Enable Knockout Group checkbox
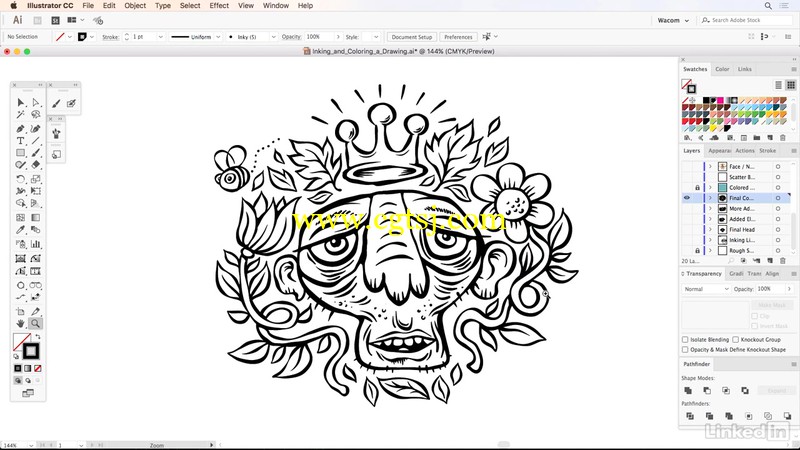The image size is (800, 450). (x=736, y=339)
